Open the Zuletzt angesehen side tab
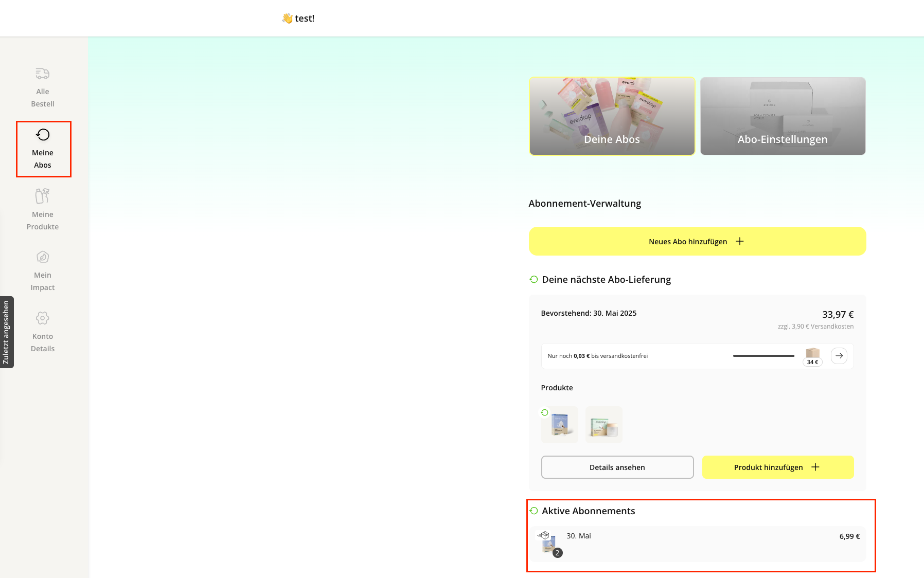This screenshot has height=578, width=924. click(x=7, y=332)
